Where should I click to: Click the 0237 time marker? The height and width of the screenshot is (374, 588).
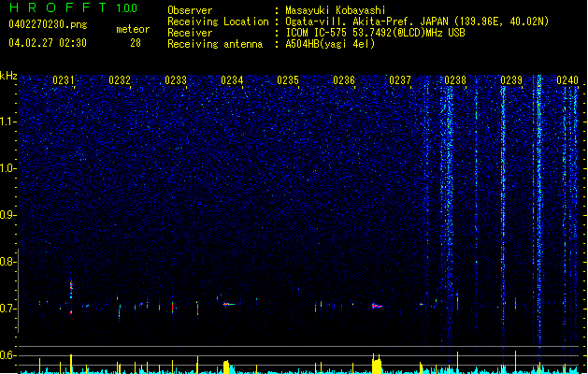pyautogui.click(x=400, y=80)
